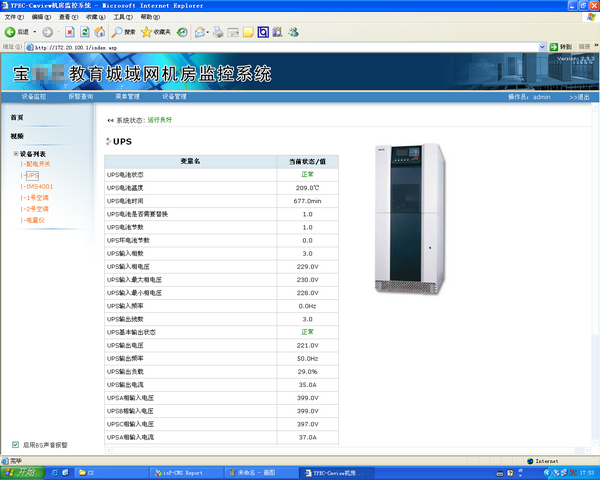Open the 帮助 menu

pyautogui.click(x=150, y=17)
